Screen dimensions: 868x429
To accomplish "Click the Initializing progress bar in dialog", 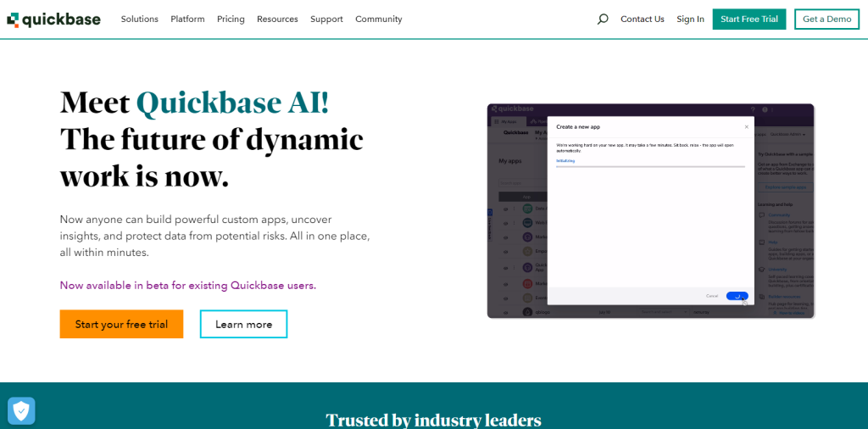I will [x=650, y=166].
